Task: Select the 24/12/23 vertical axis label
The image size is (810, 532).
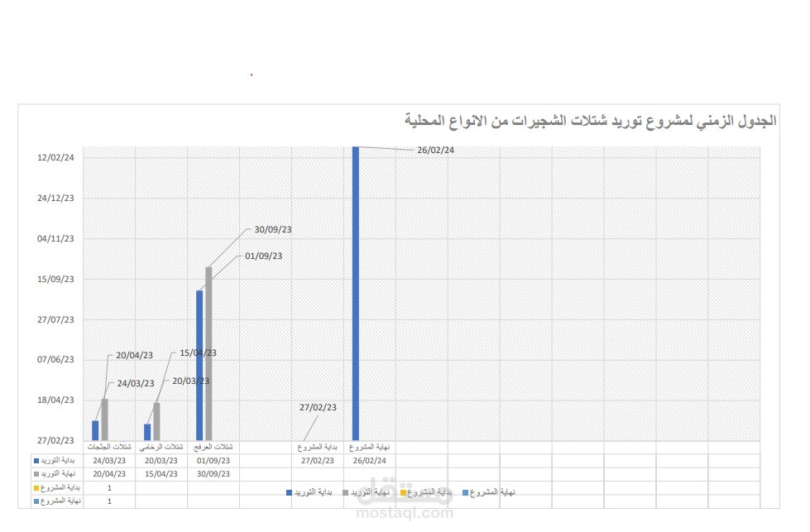Action: (55, 198)
